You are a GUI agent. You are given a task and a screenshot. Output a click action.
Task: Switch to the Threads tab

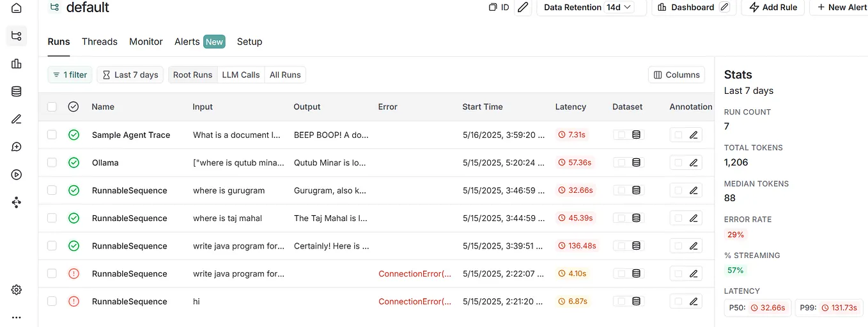tap(100, 42)
